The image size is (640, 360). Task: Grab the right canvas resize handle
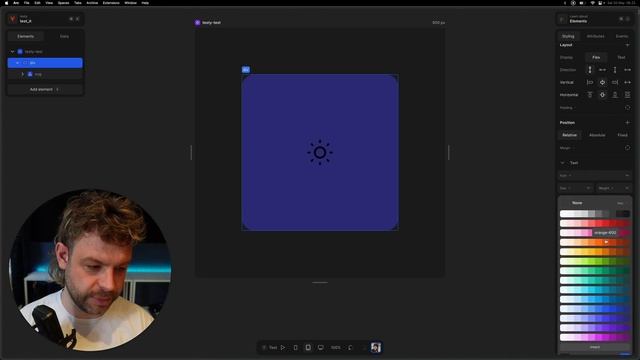[449, 153]
